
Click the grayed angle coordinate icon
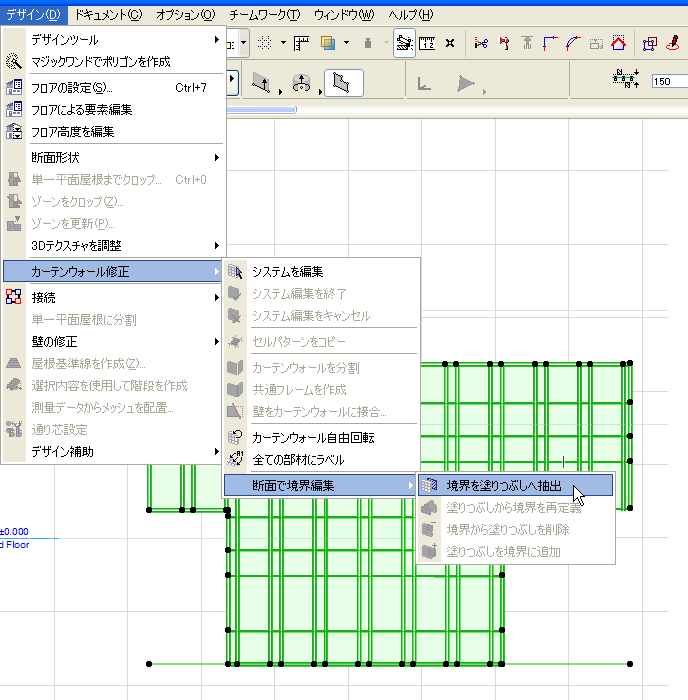424,83
